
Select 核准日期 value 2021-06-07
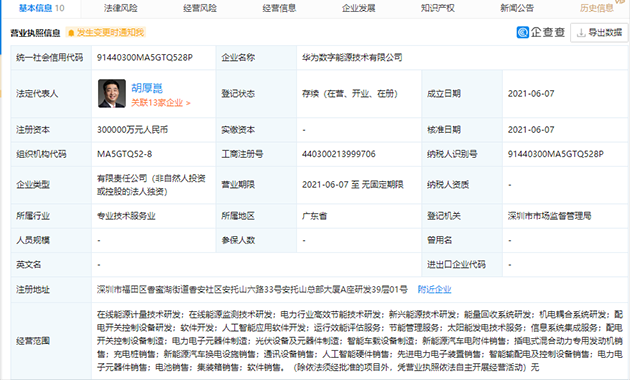(531, 130)
